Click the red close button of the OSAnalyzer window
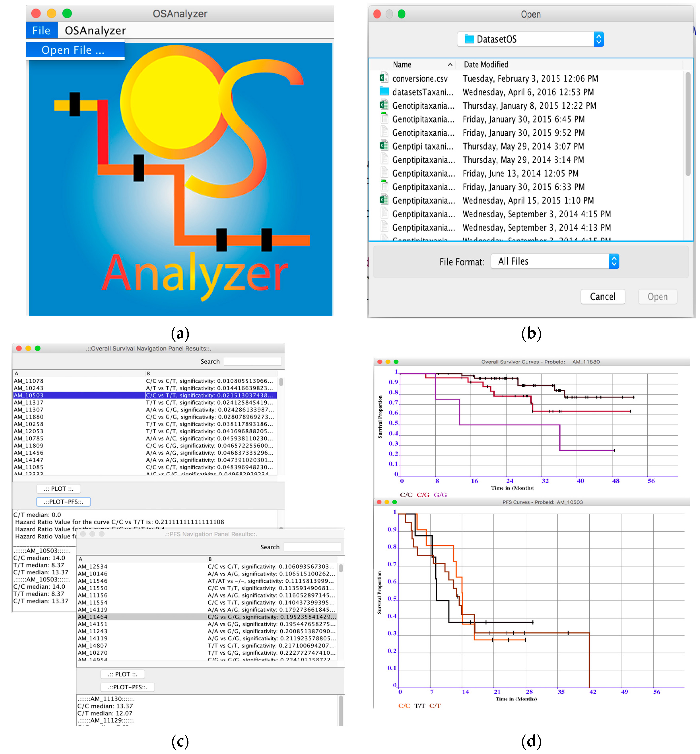This screenshot has width=700, height=754. (36, 14)
